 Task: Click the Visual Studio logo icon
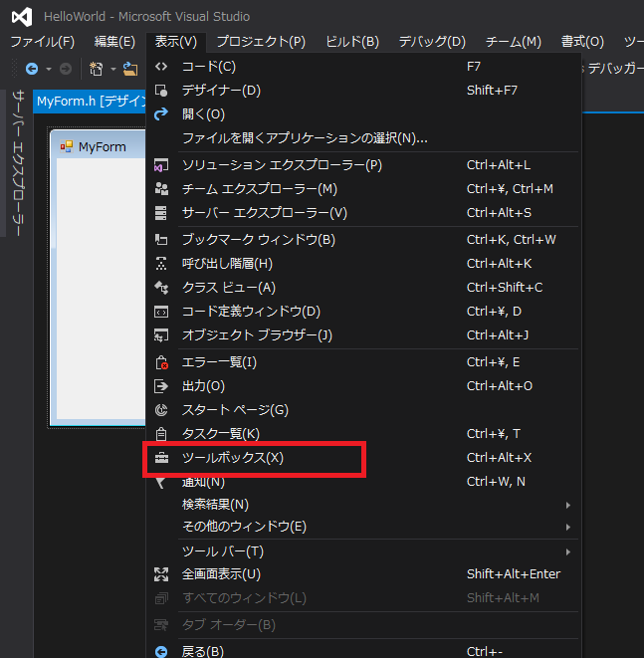pos(22,17)
